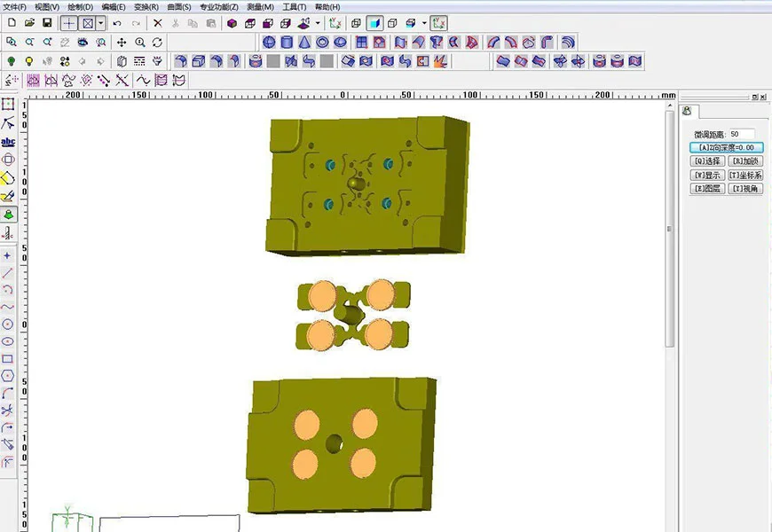The image size is (772, 532).
Task: Click the sine wave curve icon
Action: (x=143, y=80)
